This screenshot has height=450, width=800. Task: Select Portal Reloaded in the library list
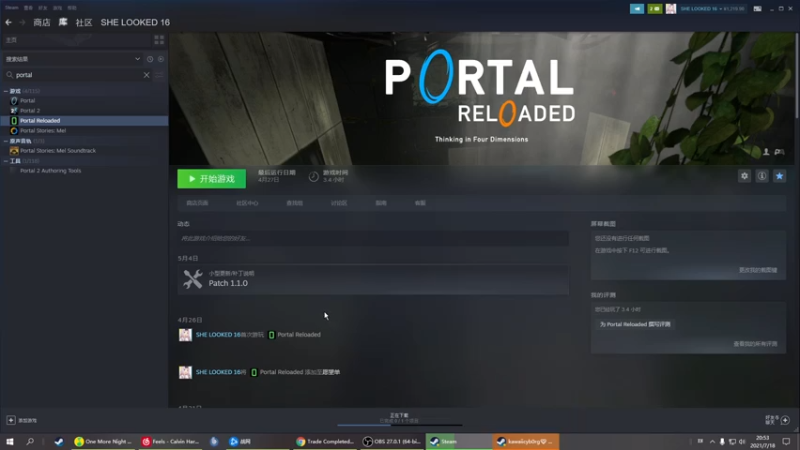[84, 120]
